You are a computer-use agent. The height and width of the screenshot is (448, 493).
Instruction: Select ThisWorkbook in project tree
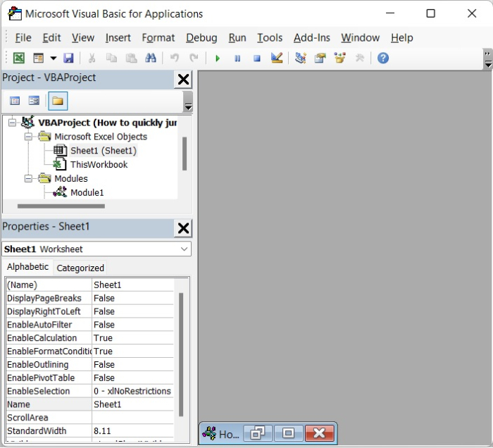(99, 164)
